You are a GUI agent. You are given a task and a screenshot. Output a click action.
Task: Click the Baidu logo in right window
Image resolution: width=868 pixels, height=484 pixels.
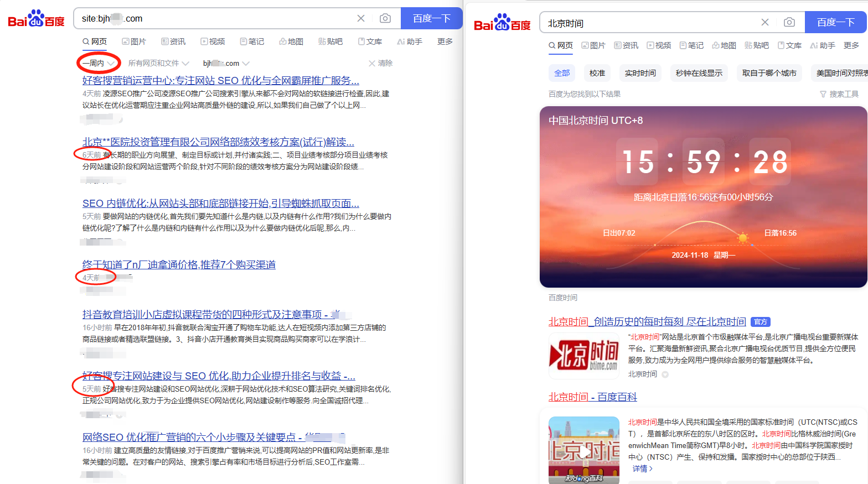point(502,23)
